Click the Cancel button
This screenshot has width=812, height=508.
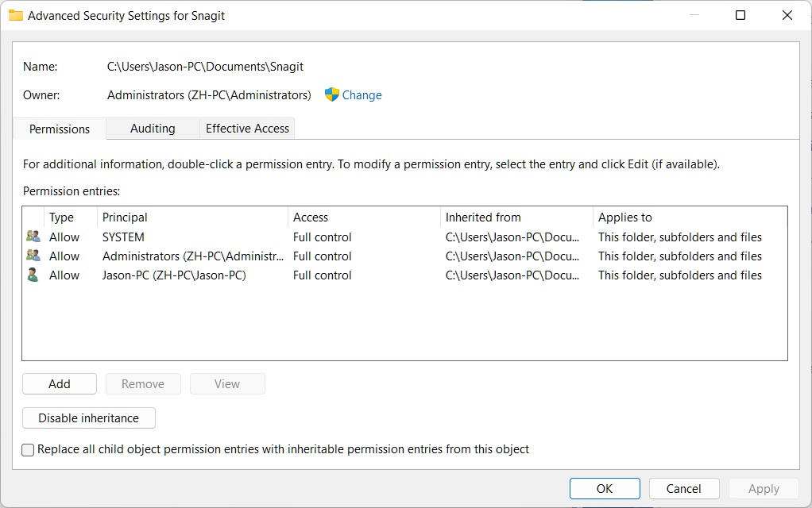[683, 489]
